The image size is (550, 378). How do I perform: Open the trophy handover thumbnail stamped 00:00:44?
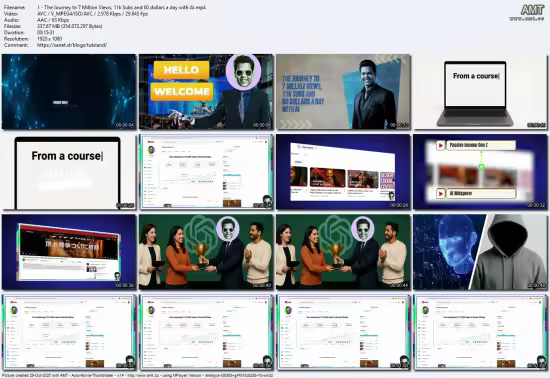tap(343, 252)
